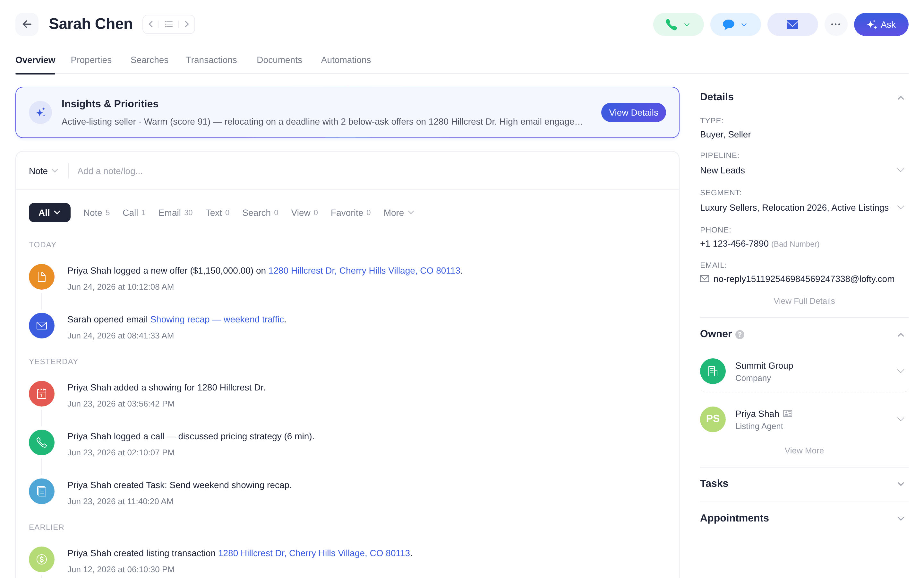Click the PS Priya Shah avatar
Image resolution: width=924 pixels, height=578 pixels.
point(713,419)
